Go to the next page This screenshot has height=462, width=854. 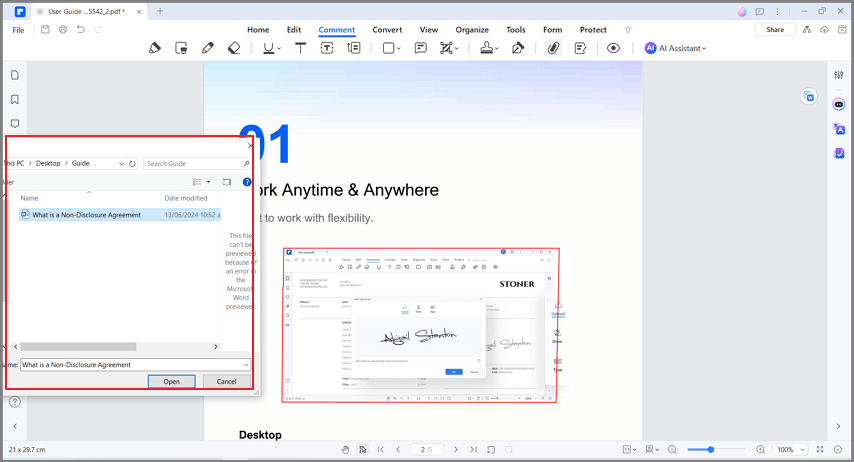click(x=456, y=449)
